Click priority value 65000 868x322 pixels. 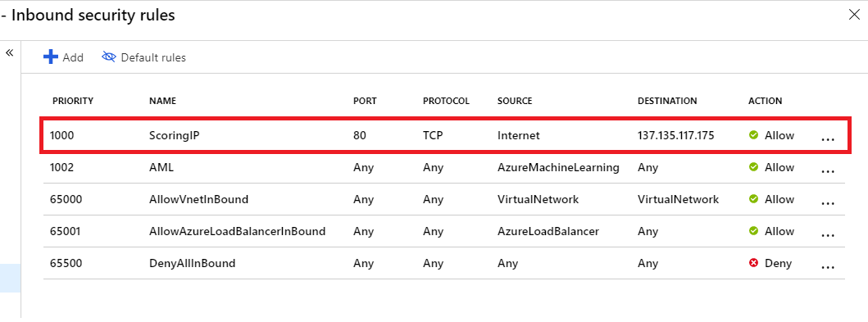point(66,200)
